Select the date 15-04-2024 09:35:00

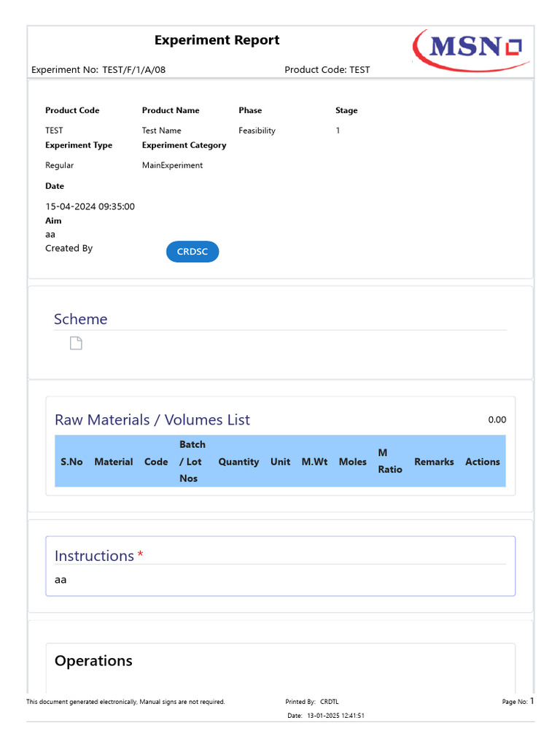(x=90, y=206)
